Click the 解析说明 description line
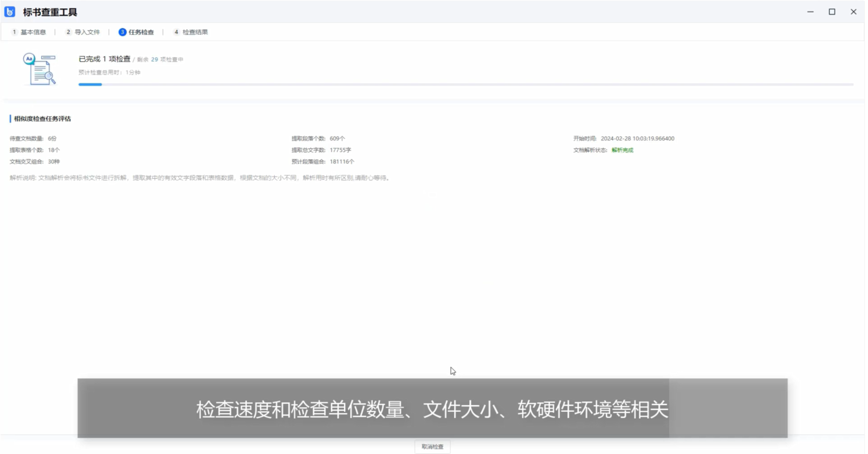 pyautogui.click(x=200, y=178)
